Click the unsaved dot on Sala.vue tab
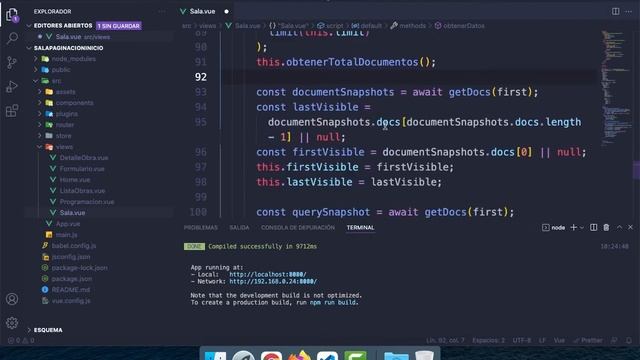The height and width of the screenshot is (360, 640). (227, 11)
